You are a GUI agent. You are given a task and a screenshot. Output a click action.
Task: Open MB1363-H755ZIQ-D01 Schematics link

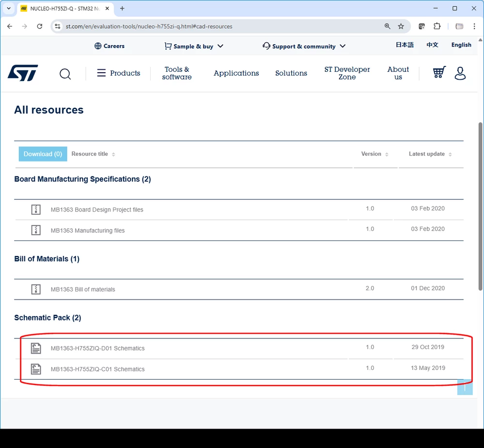(x=97, y=348)
